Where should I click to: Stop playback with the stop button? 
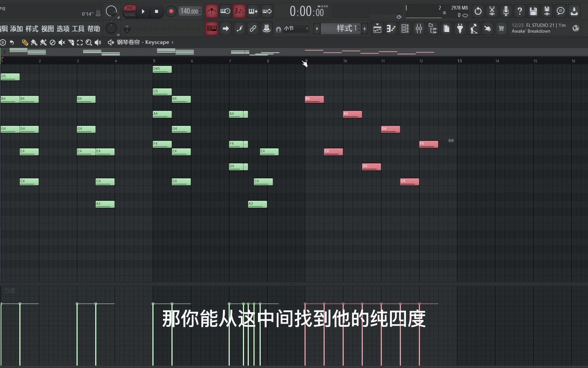click(157, 12)
